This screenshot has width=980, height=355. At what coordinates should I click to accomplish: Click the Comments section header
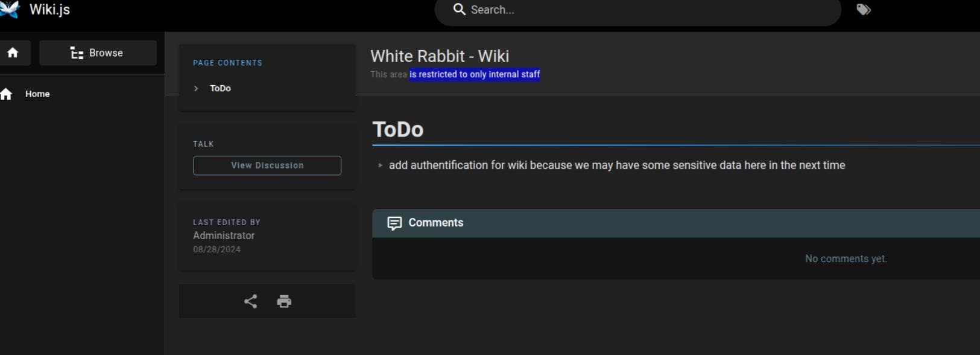436,223
